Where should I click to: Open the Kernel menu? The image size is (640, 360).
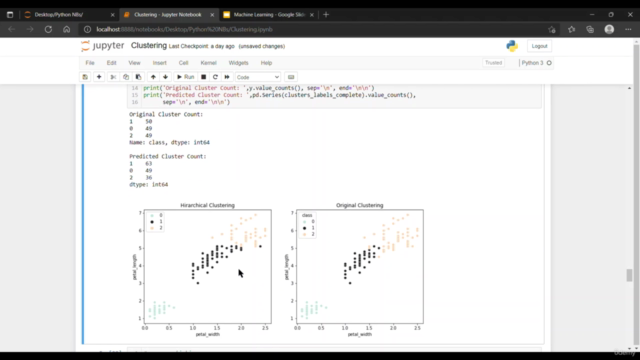tap(208, 63)
